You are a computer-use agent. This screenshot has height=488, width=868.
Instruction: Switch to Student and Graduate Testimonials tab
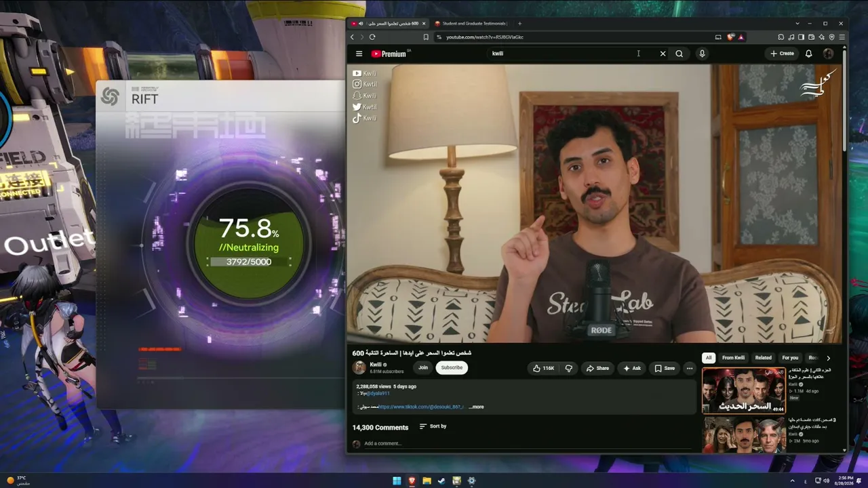[473, 24]
